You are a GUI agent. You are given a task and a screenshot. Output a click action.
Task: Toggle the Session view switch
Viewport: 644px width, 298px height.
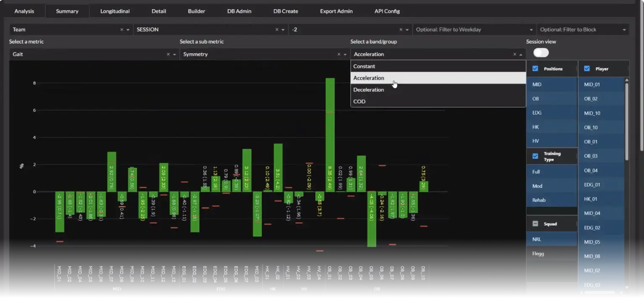point(541,52)
